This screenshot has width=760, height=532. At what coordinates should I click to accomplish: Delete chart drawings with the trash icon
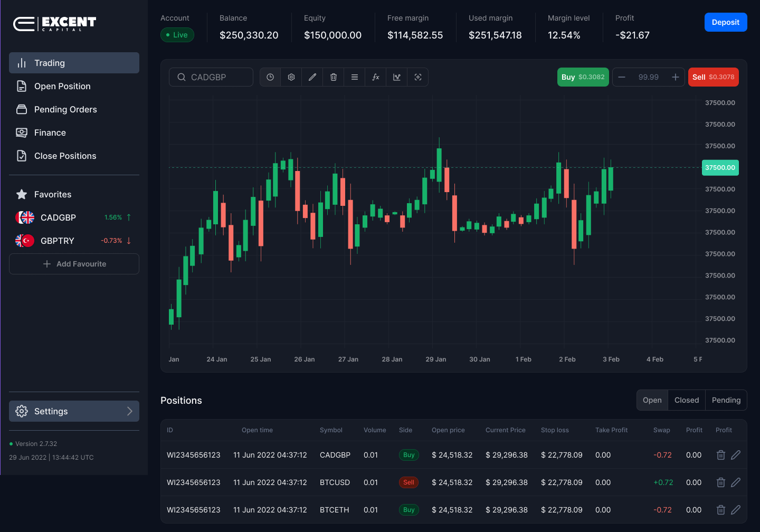coord(333,77)
